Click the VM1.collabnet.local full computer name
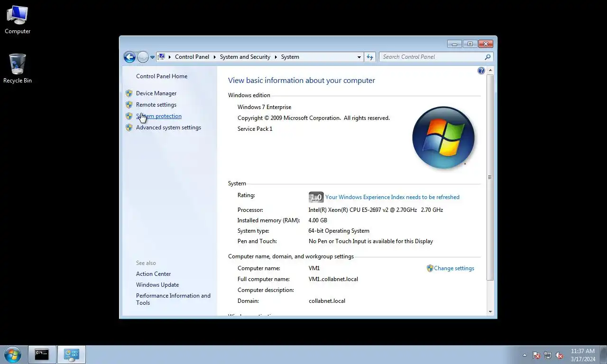 coord(333,279)
